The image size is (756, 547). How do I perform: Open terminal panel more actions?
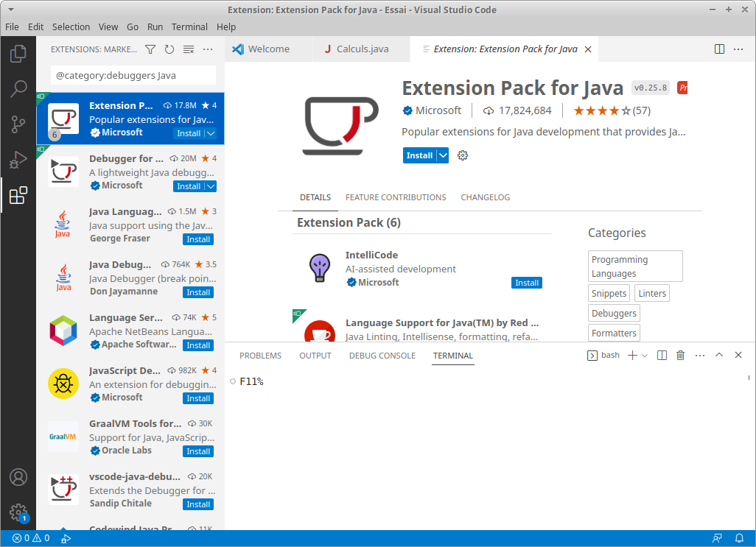[x=700, y=356]
